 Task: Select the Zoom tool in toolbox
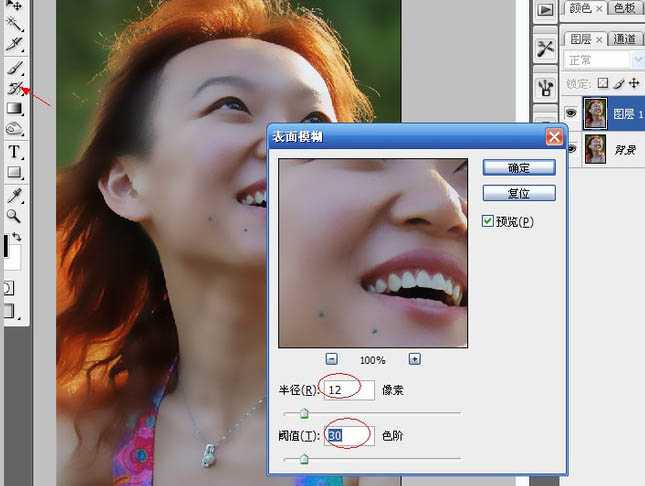point(15,215)
